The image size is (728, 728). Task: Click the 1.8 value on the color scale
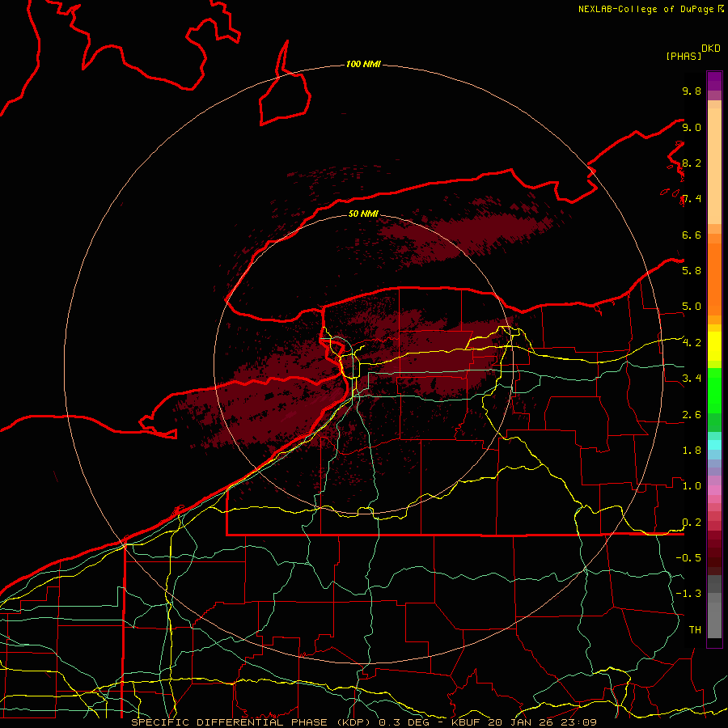pos(692,451)
